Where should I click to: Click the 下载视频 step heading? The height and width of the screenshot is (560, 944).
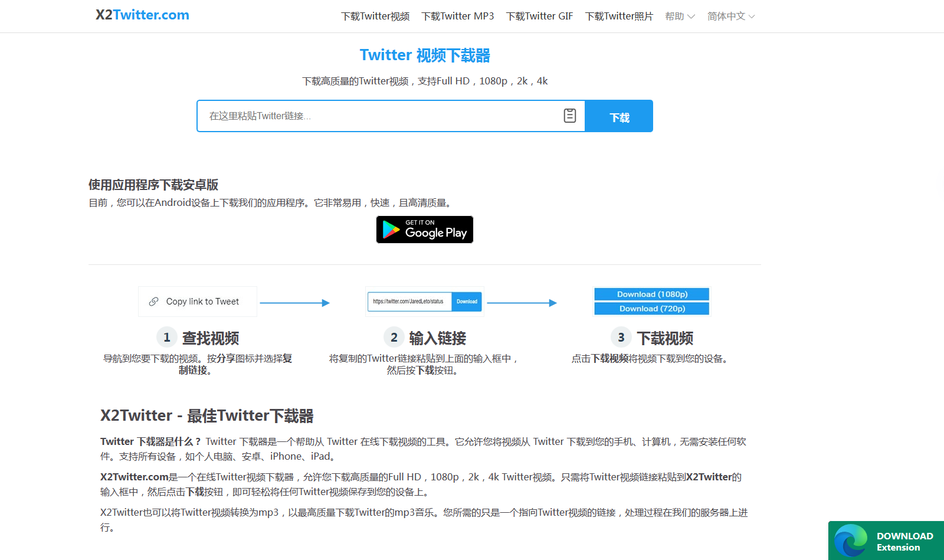[665, 338]
